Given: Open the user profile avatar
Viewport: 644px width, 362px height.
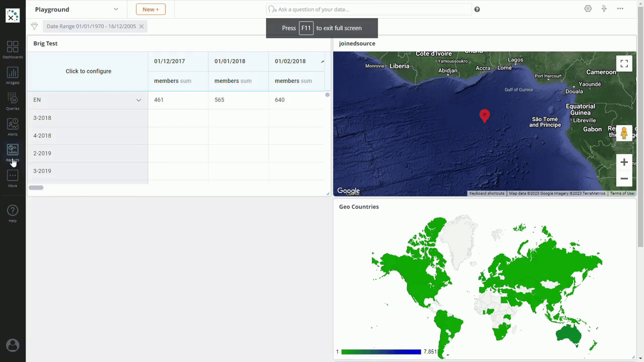Looking at the screenshot, I should point(13,345).
